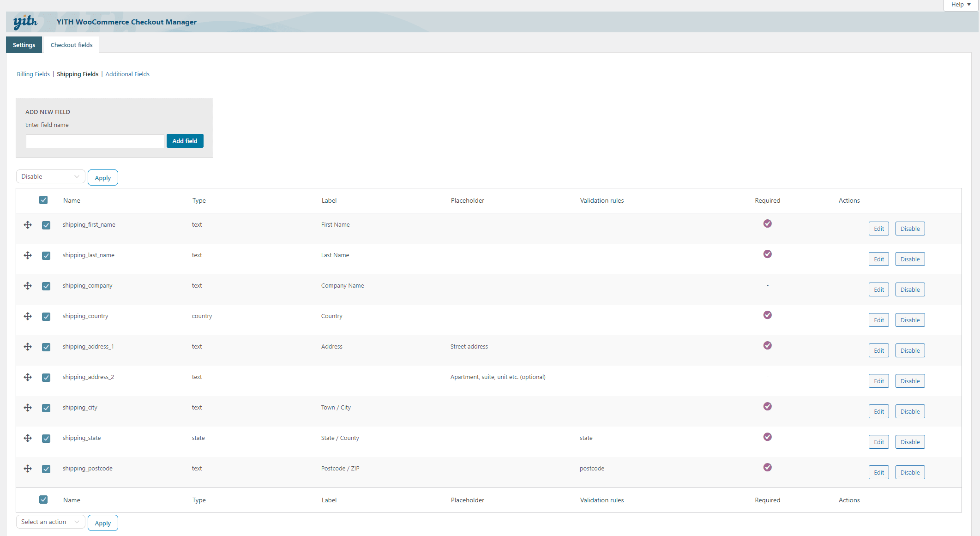Open the Help dropdown
Image resolution: width=980 pixels, height=536 pixels.
[960, 4]
